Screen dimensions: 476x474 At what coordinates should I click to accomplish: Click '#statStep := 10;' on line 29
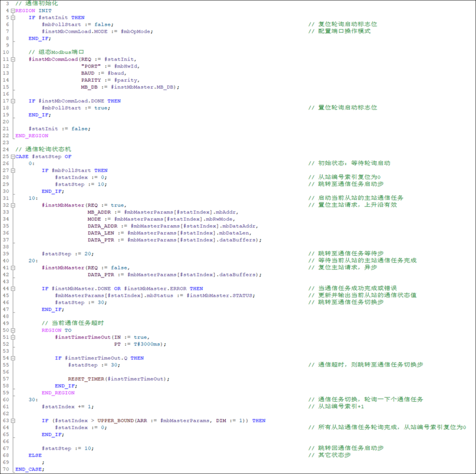click(81, 184)
